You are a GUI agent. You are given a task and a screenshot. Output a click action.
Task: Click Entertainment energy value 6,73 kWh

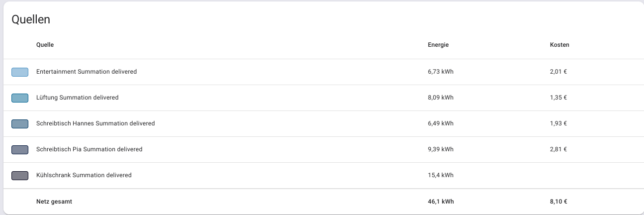point(441,72)
